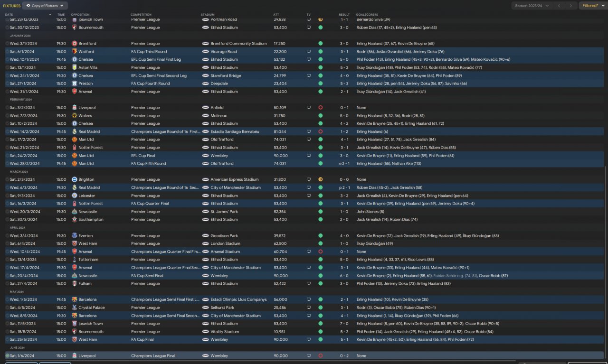Click the Brentford club badge

pyautogui.click(x=75, y=44)
